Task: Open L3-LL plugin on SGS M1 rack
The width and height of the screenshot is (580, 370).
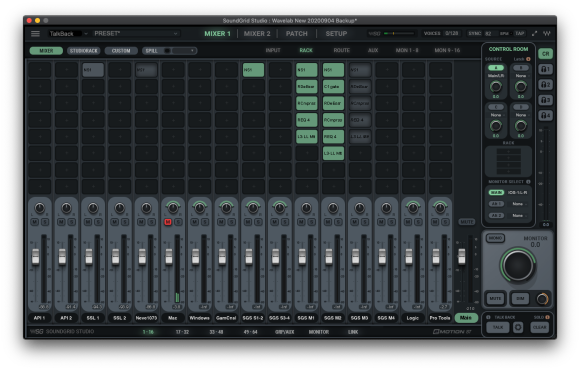Action: coord(307,137)
